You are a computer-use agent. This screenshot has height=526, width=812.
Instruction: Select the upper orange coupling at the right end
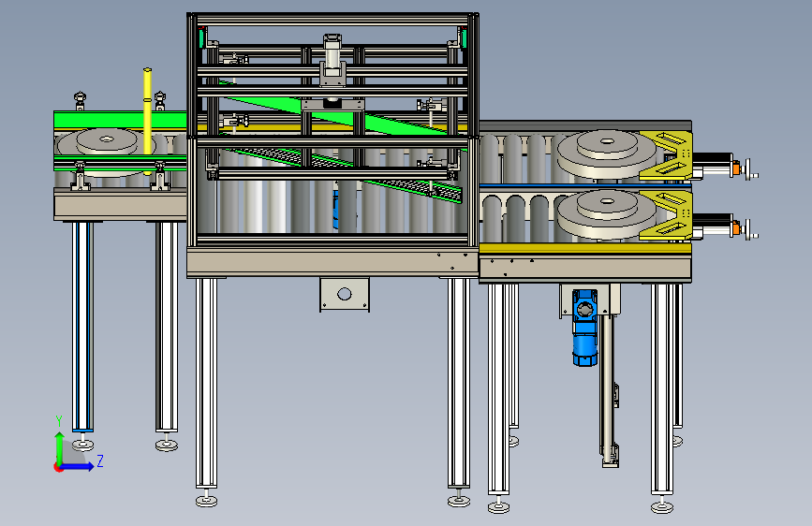(x=736, y=168)
